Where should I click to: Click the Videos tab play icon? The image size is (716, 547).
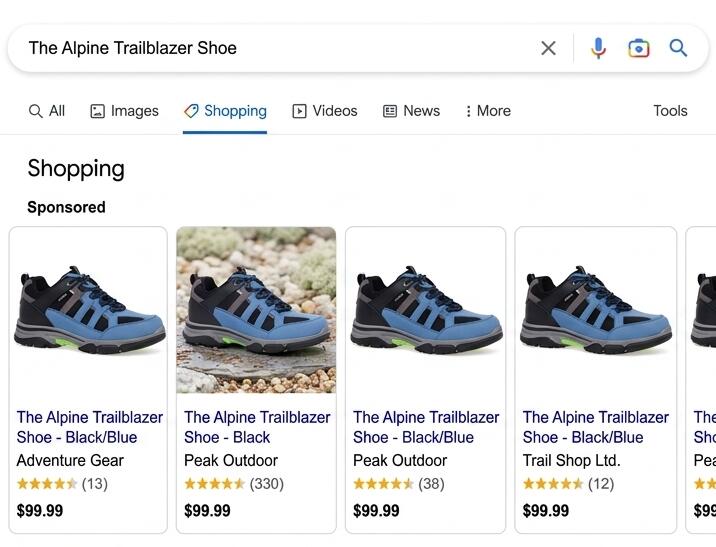299,111
